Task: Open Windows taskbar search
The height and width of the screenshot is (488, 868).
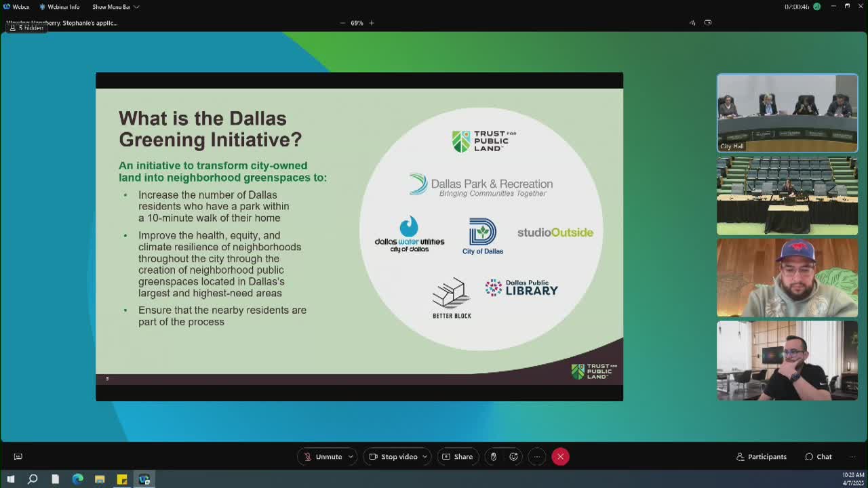Action: pyautogui.click(x=33, y=479)
